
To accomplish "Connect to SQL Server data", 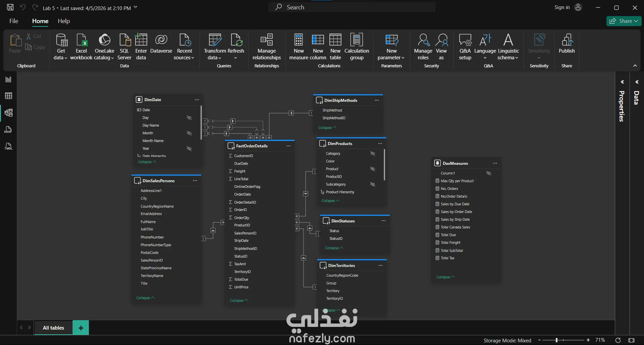I will [x=124, y=47].
